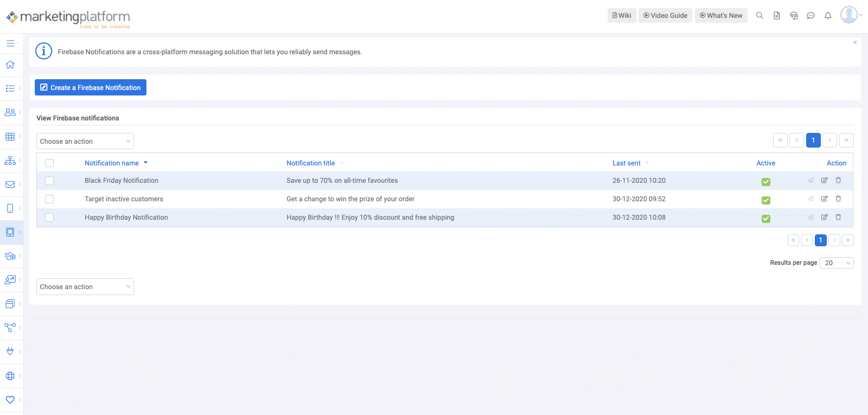Viewport: 868px width, 415px height.
Task: Open the workflow nodes icon in sidebar
Action: point(10,328)
